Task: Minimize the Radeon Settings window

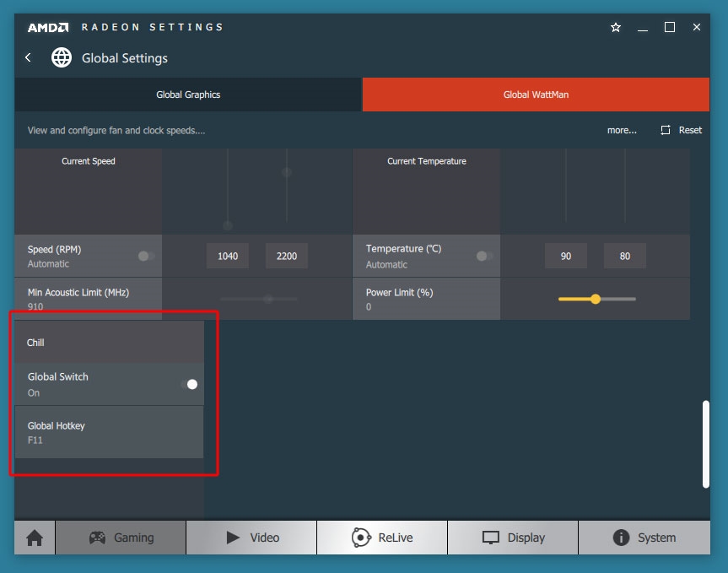Action: [643, 28]
